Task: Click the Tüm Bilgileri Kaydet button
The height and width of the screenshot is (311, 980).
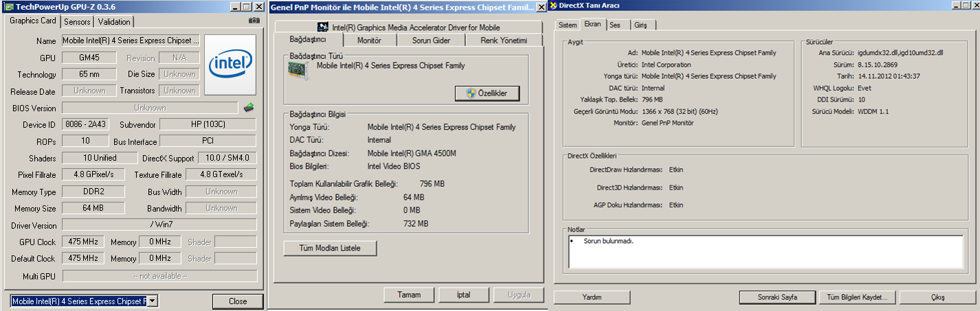Action: click(858, 297)
